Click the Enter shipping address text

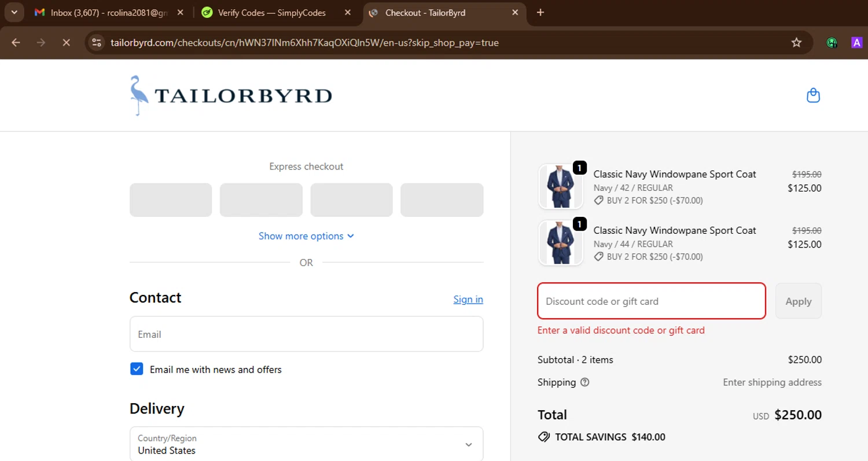point(772,382)
